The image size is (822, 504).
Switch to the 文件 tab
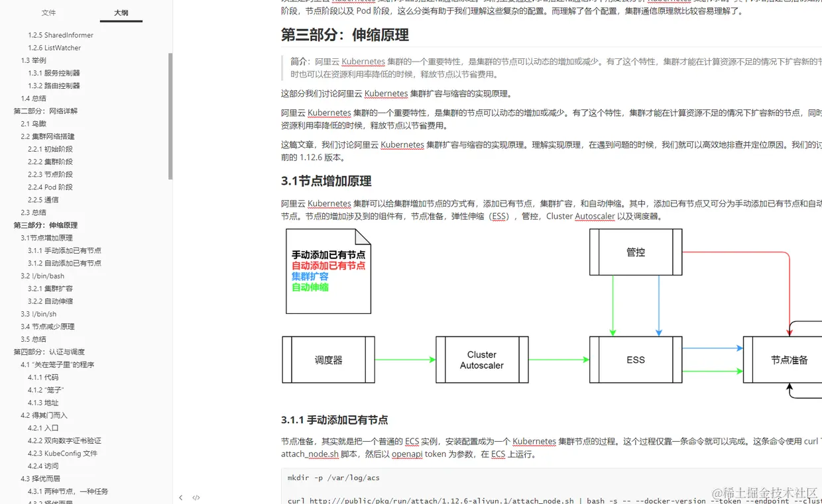pos(48,13)
